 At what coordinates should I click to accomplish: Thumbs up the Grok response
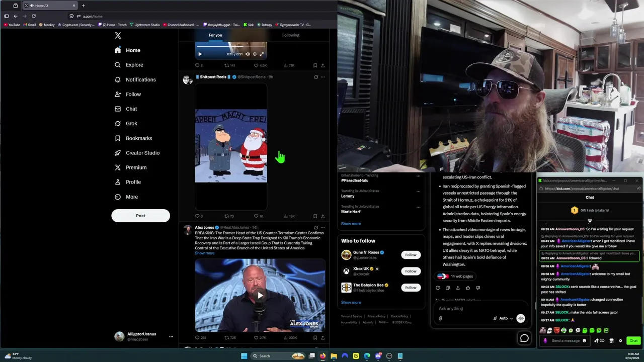coord(468,288)
